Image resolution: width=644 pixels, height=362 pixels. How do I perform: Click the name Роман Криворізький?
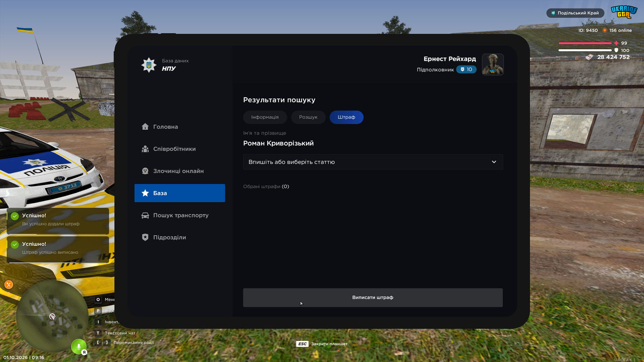point(278,143)
